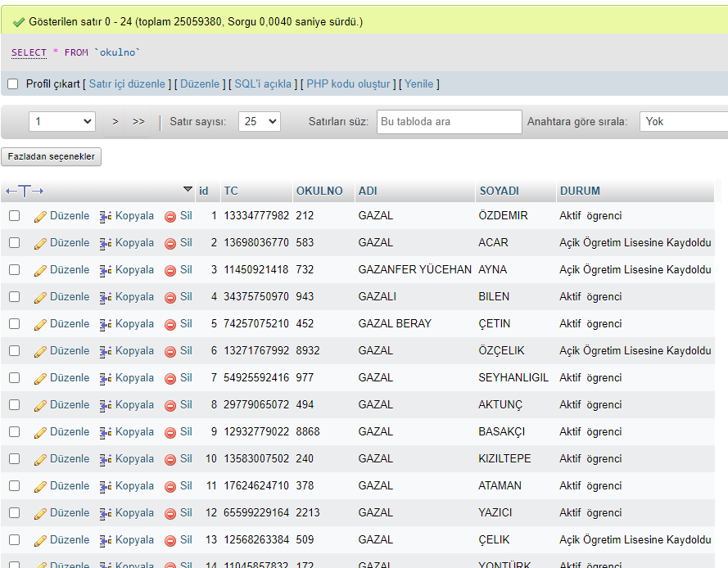
Task: Click pencil edit icon in ÇELIK row
Action: pyautogui.click(x=40, y=540)
